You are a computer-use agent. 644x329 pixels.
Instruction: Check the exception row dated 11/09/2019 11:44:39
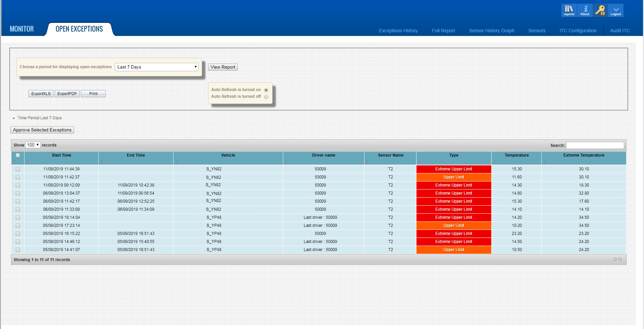(x=18, y=169)
